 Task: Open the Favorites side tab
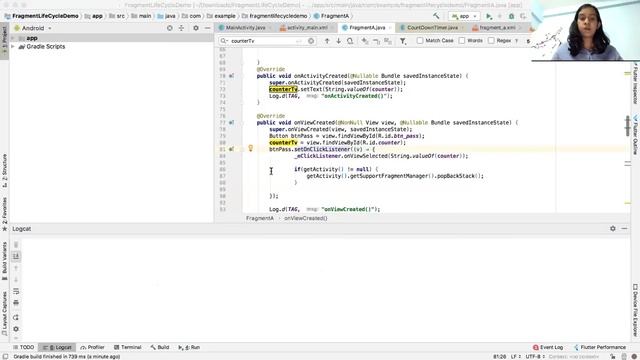(x=4, y=214)
